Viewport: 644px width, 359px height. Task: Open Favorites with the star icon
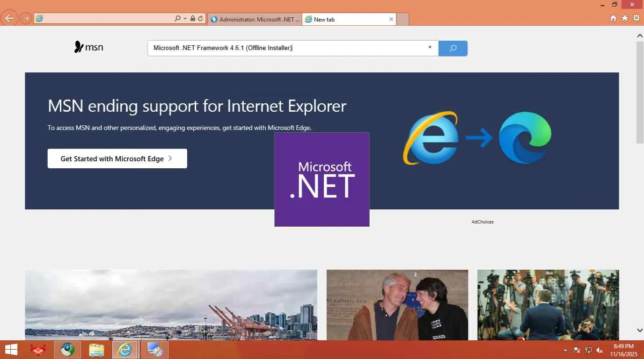point(625,18)
